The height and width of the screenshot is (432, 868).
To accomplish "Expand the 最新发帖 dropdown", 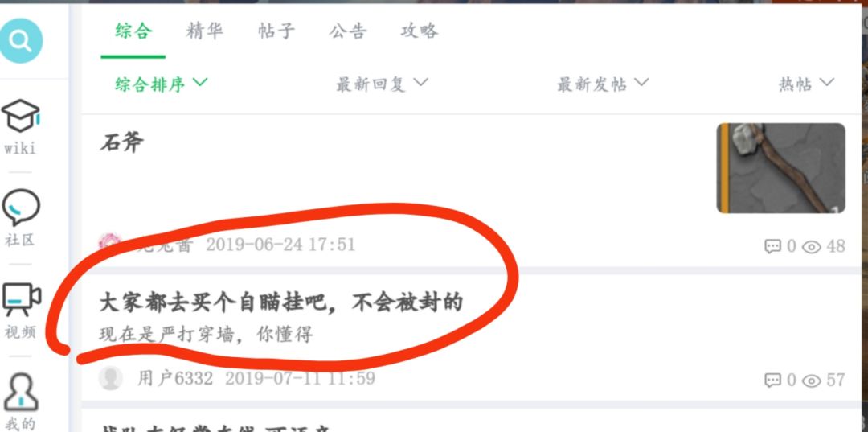I will point(603,84).
